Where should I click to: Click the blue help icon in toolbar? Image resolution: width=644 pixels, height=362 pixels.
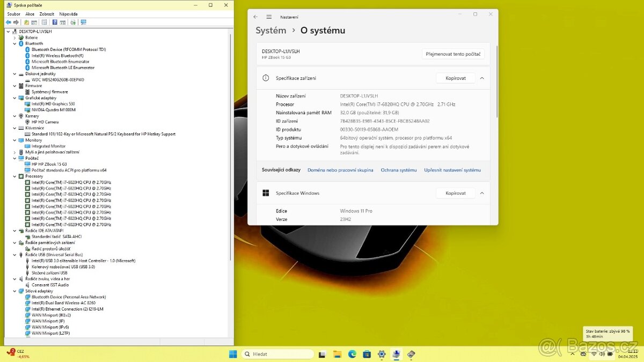55,23
